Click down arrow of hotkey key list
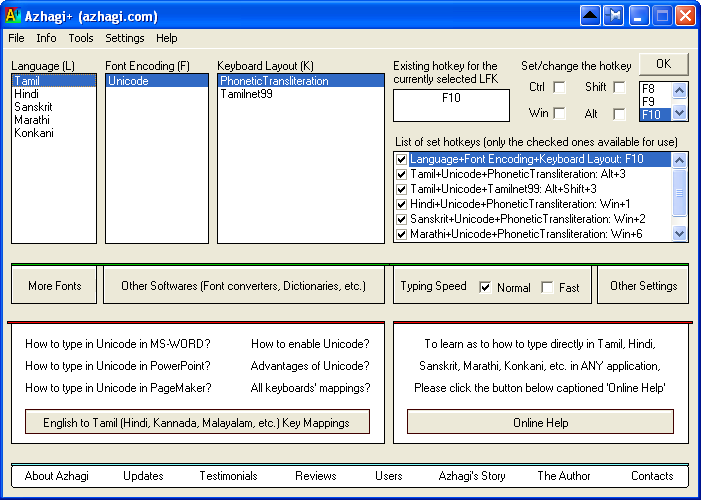The height and width of the screenshot is (500, 701). [680, 112]
